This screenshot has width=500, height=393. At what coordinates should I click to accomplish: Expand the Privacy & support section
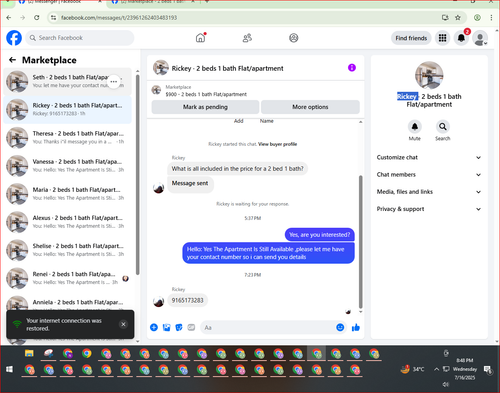[429, 209]
